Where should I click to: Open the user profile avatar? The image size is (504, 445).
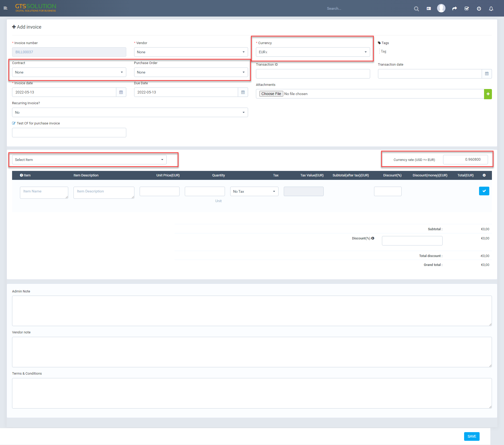[441, 8]
